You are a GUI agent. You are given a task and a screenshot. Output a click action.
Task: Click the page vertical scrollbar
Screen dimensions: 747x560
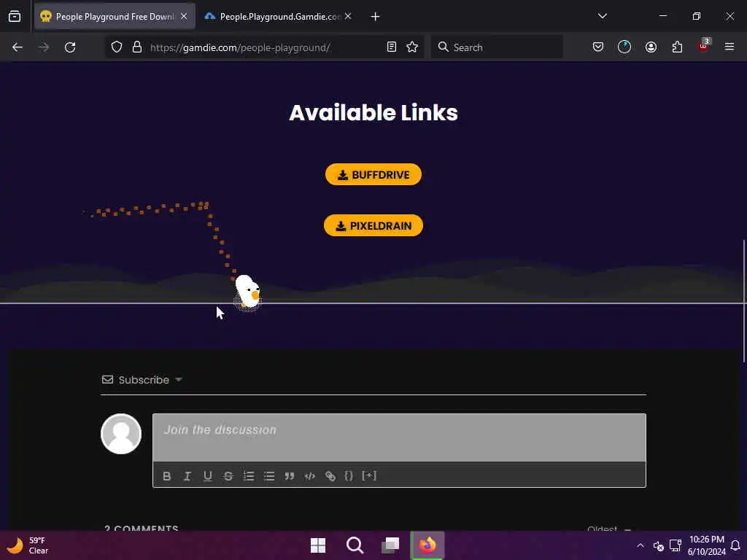[743, 301]
